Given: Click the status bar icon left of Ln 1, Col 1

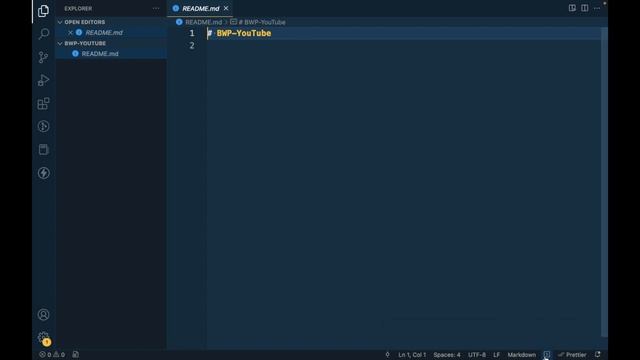Looking at the screenshot, I should tap(387, 355).
